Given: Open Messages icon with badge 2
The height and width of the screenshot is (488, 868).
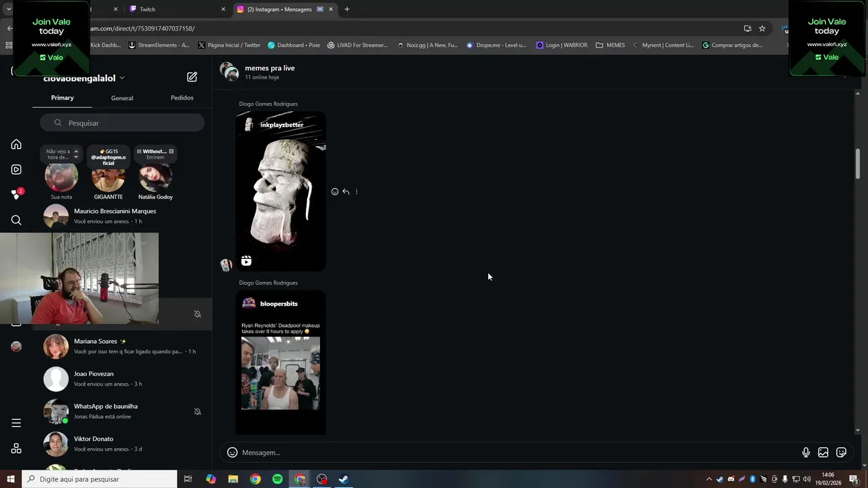Looking at the screenshot, I should point(17,194).
